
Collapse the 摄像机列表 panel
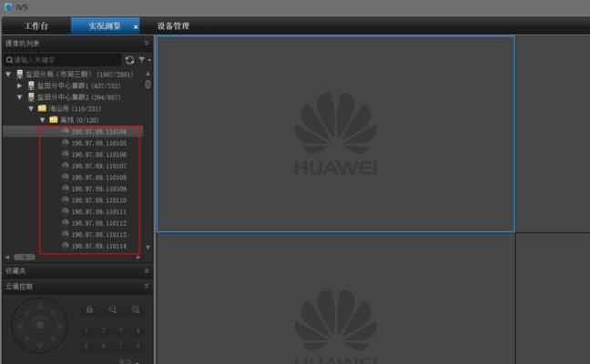tap(147, 44)
